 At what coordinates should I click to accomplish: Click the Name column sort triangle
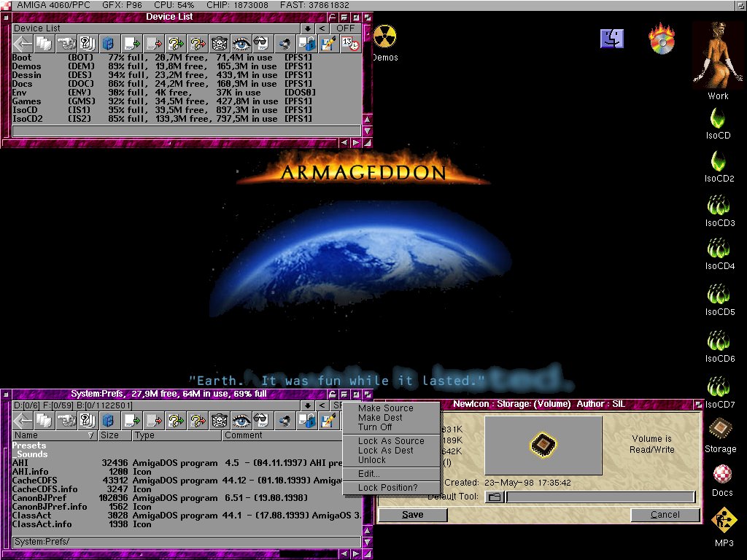point(91,435)
